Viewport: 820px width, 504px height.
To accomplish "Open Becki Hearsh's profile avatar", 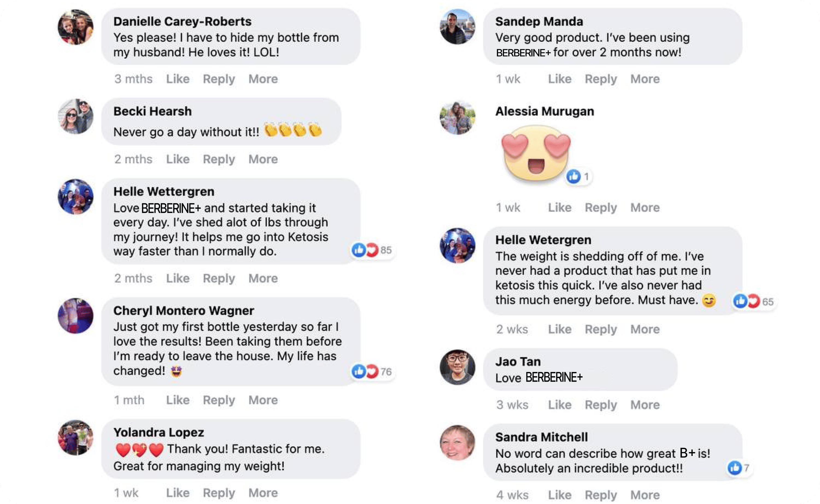I will pos(76,117).
